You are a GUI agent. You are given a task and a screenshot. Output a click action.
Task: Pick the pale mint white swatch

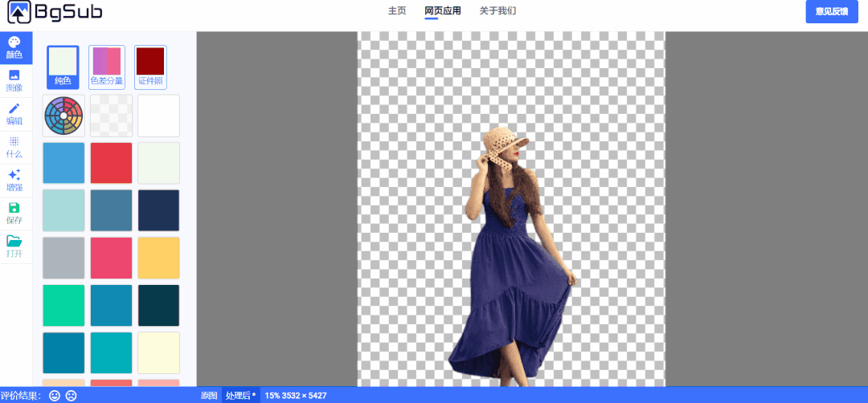click(x=159, y=163)
